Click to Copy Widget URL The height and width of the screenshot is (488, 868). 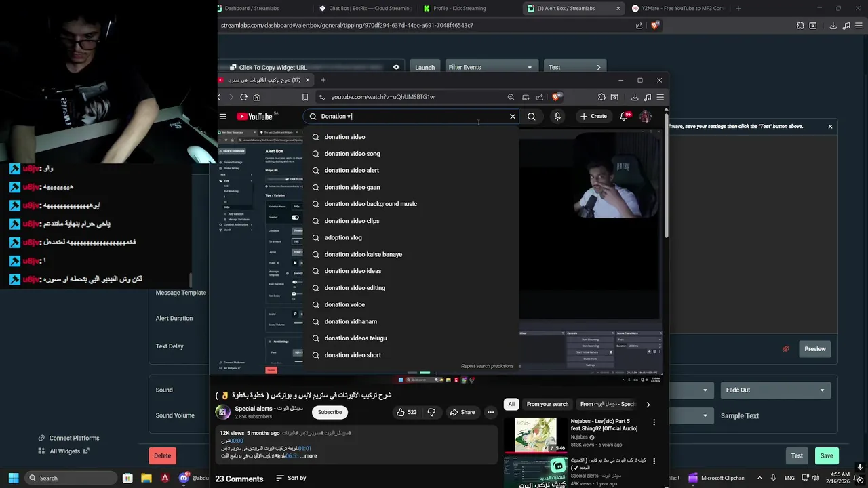[x=268, y=67]
